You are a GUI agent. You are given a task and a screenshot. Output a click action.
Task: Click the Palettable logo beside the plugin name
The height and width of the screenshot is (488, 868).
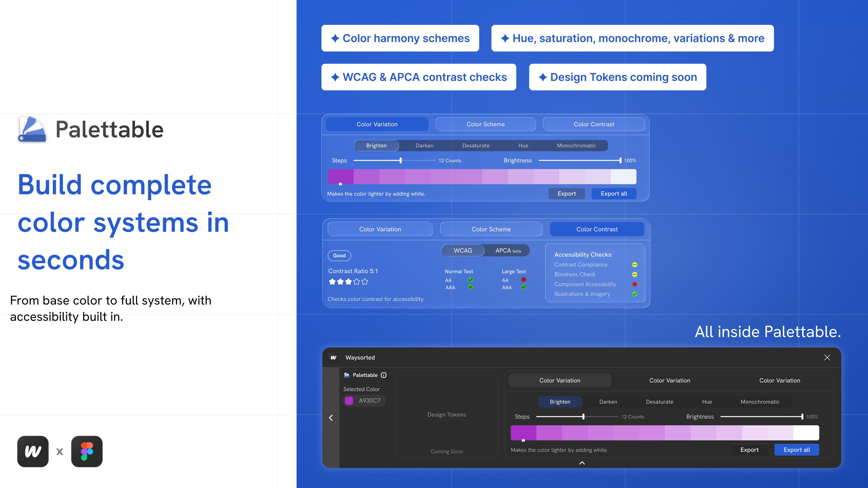[347, 375]
